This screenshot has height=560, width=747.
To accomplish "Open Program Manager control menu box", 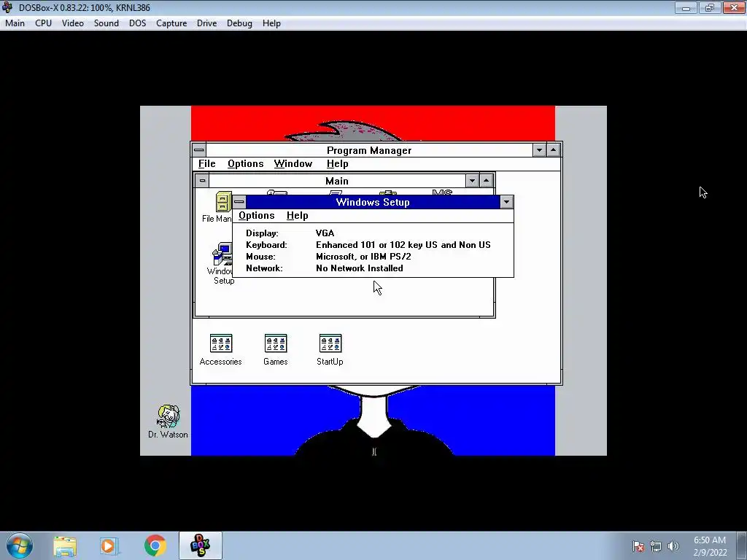I will click(199, 150).
